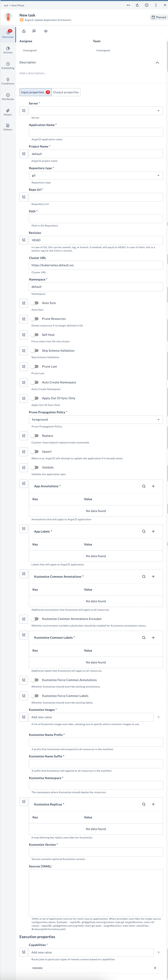This screenshot has height=980, width=168.
Task: Add a Kustomize Common Labels entry with plus
Action: [153, 638]
